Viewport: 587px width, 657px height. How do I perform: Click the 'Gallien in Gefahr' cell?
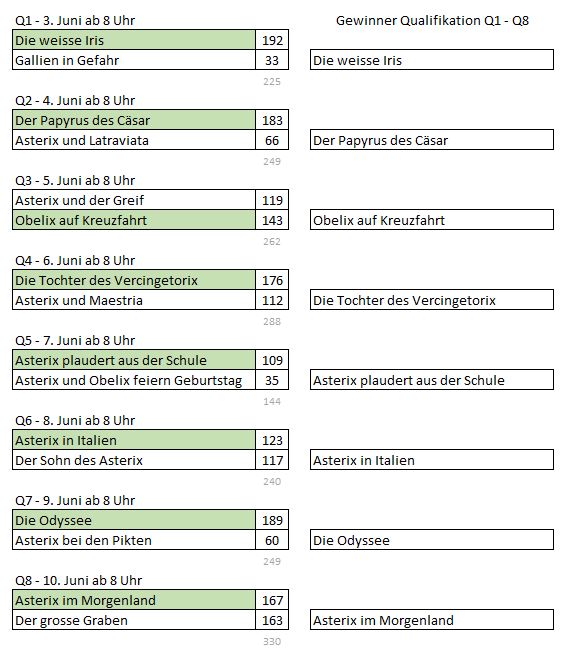(x=134, y=60)
